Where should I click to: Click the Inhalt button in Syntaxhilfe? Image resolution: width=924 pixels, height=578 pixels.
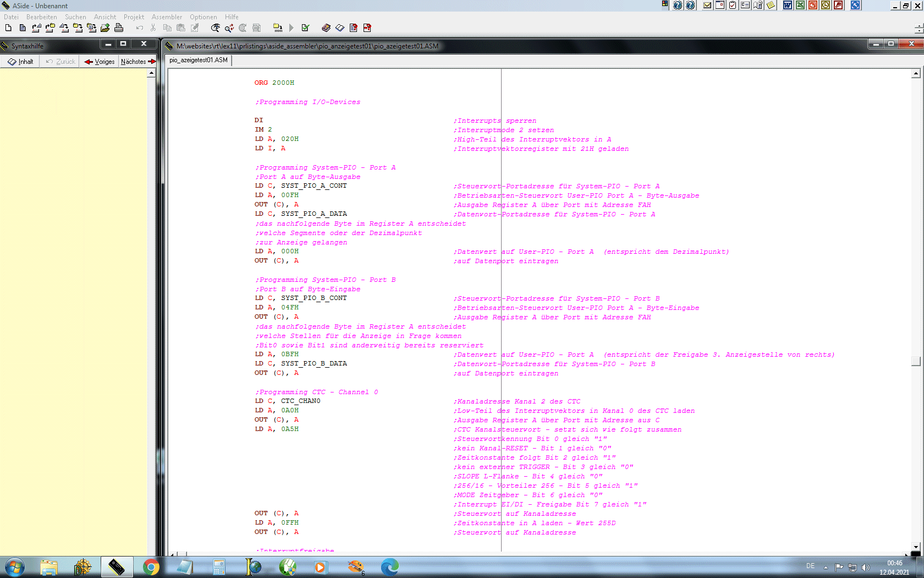(21, 62)
